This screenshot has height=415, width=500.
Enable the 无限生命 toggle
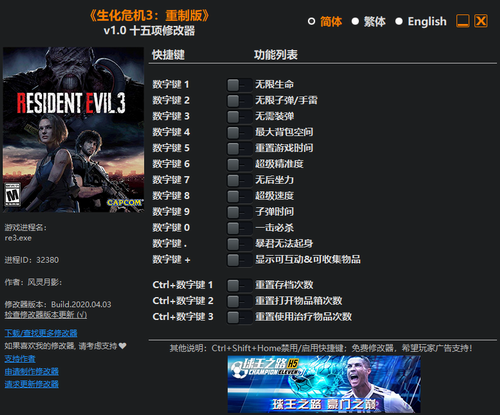[x=239, y=85]
